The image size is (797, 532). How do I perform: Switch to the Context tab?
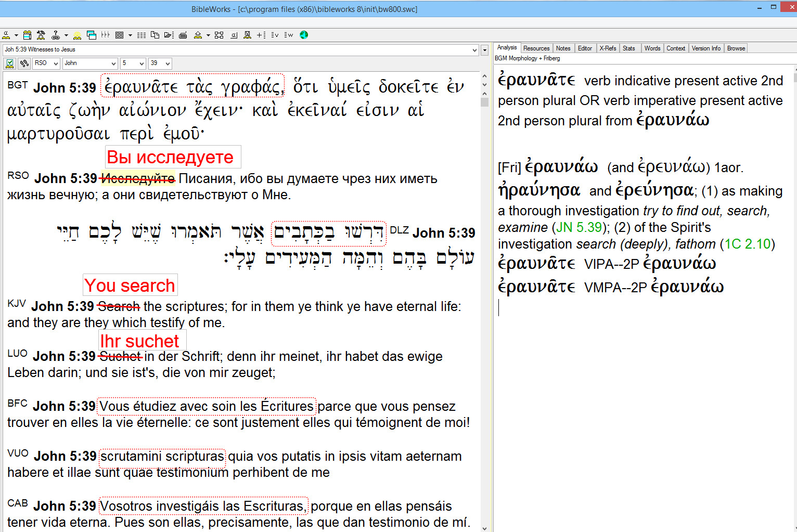[x=676, y=48]
